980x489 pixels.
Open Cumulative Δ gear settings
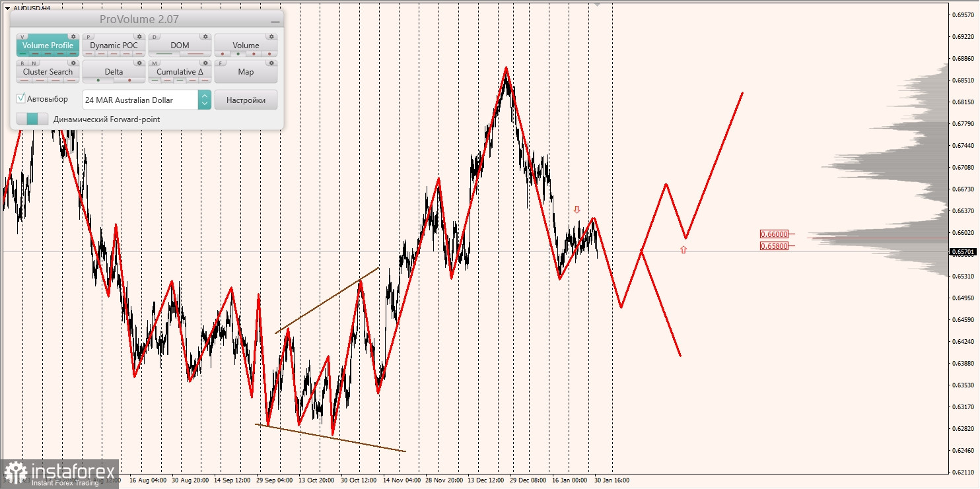(205, 63)
